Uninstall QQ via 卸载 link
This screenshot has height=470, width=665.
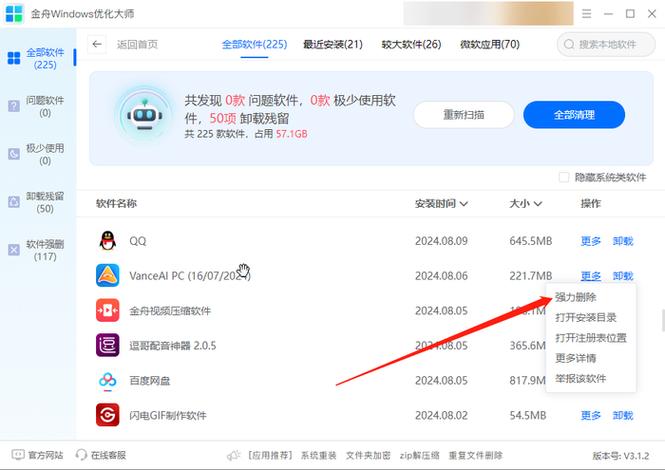pyautogui.click(x=623, y=241)
